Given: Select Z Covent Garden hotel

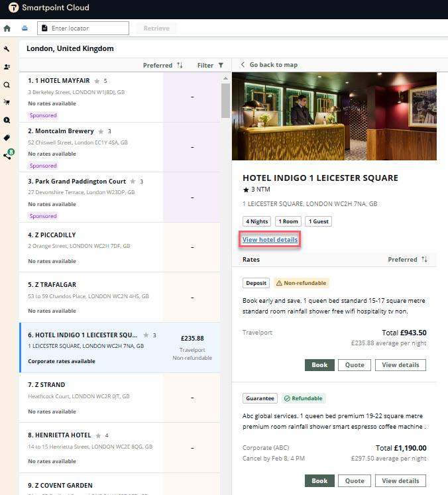Looking at the screenshot, I should pos(120,484).
